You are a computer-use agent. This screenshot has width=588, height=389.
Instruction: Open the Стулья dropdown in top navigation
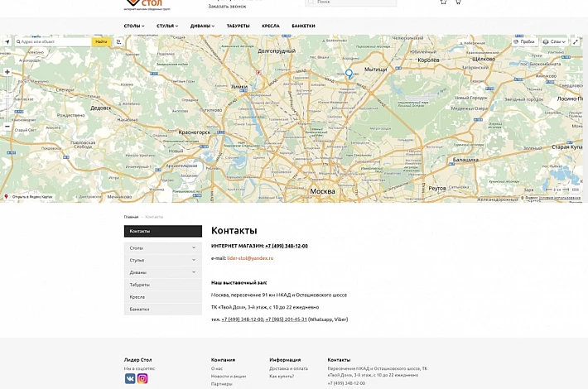pyautogui.click(x=167, y=26)
